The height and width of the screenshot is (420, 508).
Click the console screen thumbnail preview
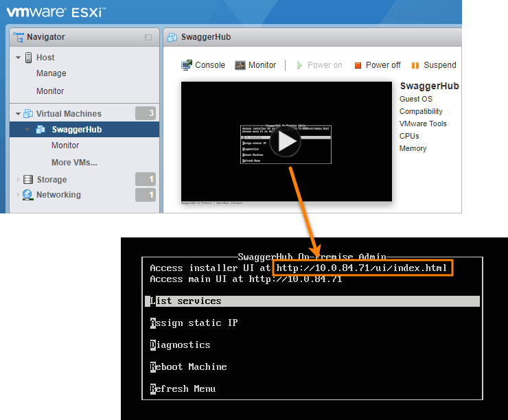coord(286,141)
